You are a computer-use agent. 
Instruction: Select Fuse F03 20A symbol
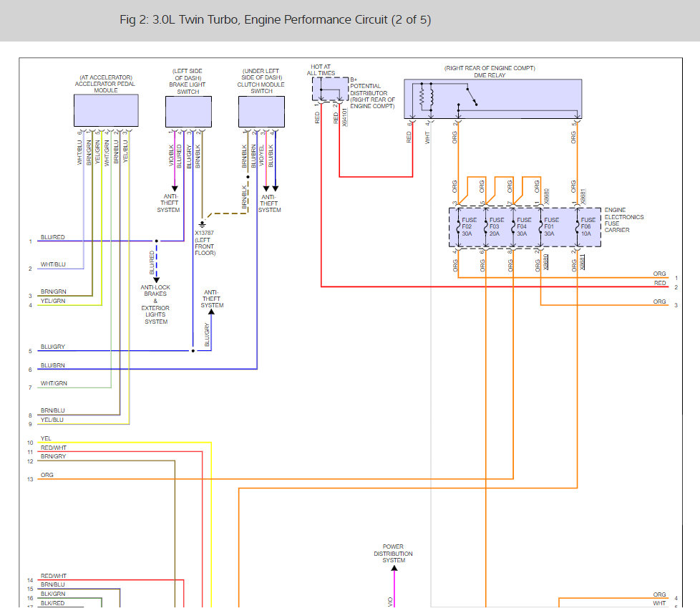tap(492, 227)
